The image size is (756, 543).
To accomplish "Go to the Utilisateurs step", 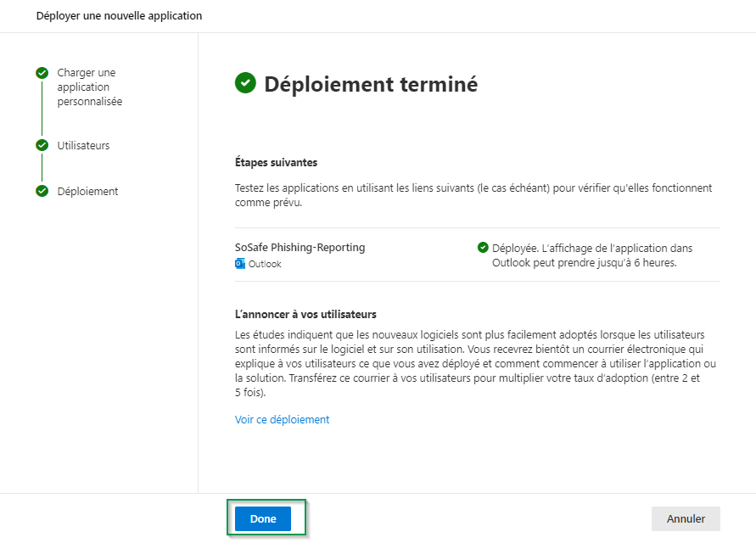I will pos(83,145).
